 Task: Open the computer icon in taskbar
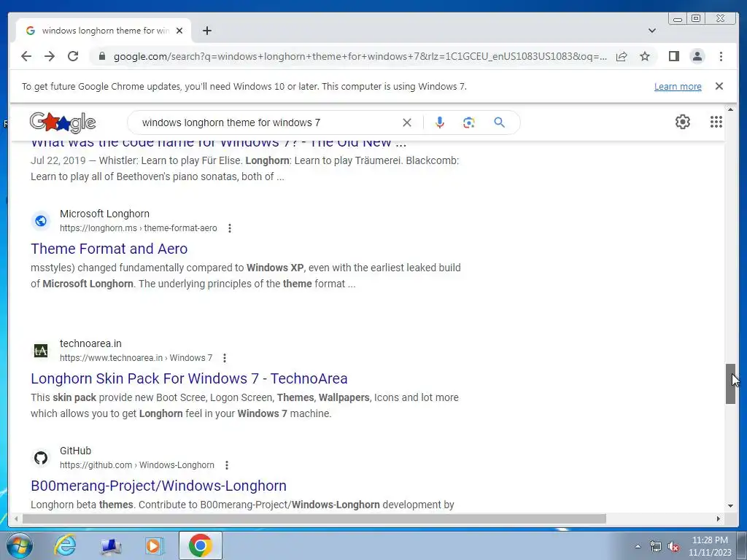[111, 546]
